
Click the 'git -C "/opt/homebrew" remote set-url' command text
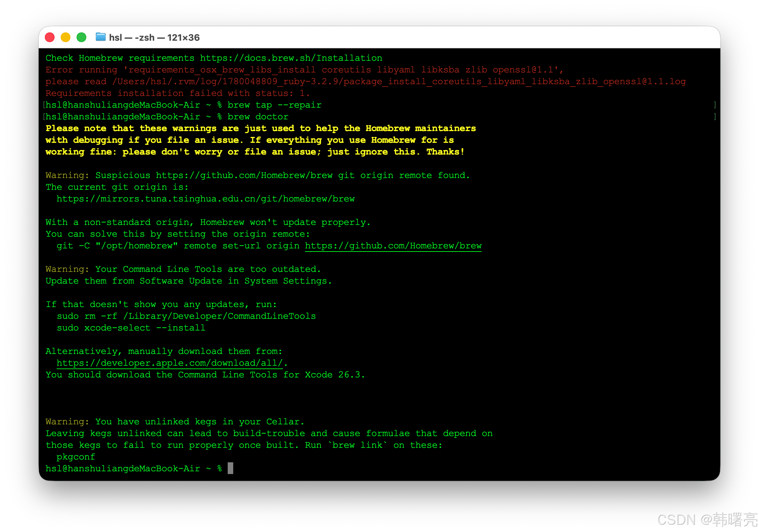178,246
